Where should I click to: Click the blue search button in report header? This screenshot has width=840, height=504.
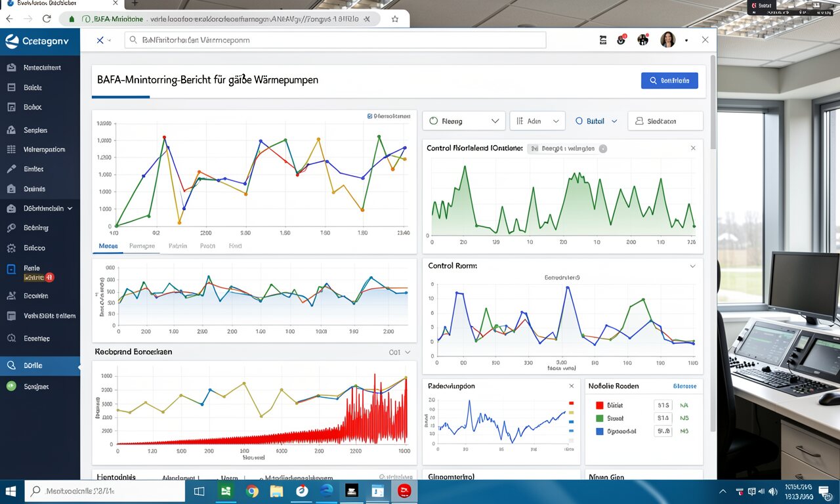coord(669,81)
